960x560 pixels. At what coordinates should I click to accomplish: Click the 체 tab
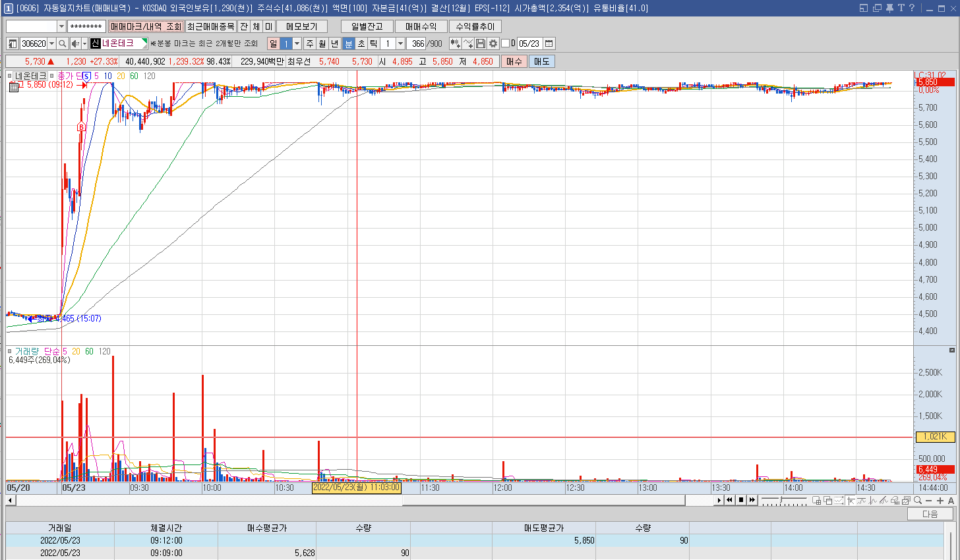(x=256, y=26)
